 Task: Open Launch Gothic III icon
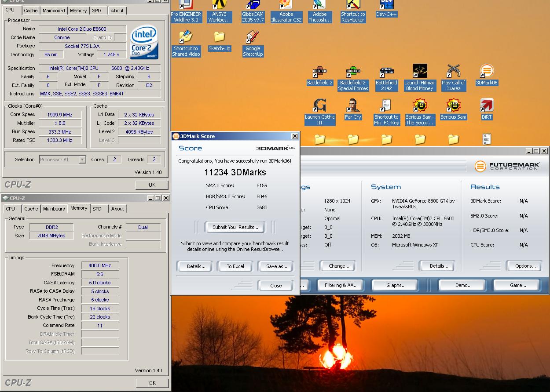[x=320, y=112]
